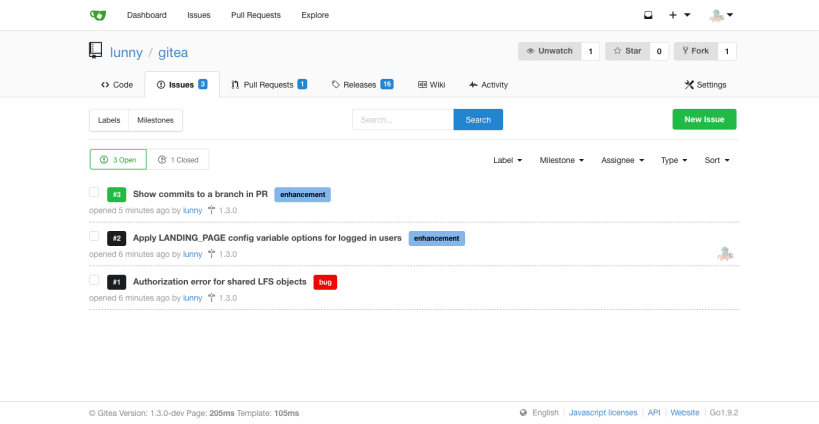
Task: Click the Star button
Action: coord(627,51)
